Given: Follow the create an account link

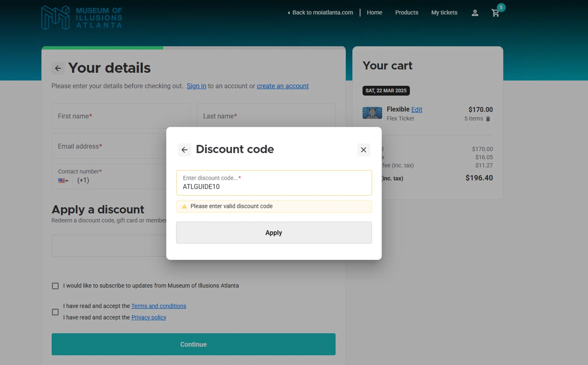Looking at the screenshot, I should click(283, 86).
